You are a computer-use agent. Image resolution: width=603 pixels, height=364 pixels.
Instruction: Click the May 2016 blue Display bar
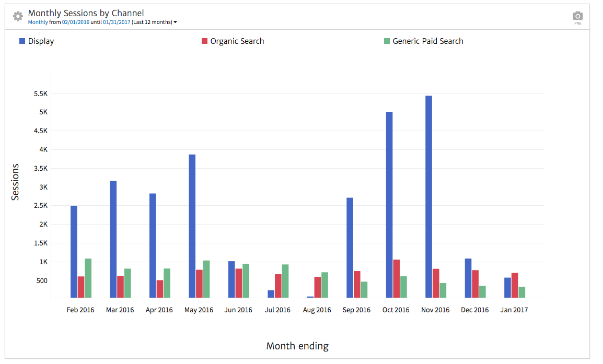click(192, 226)
